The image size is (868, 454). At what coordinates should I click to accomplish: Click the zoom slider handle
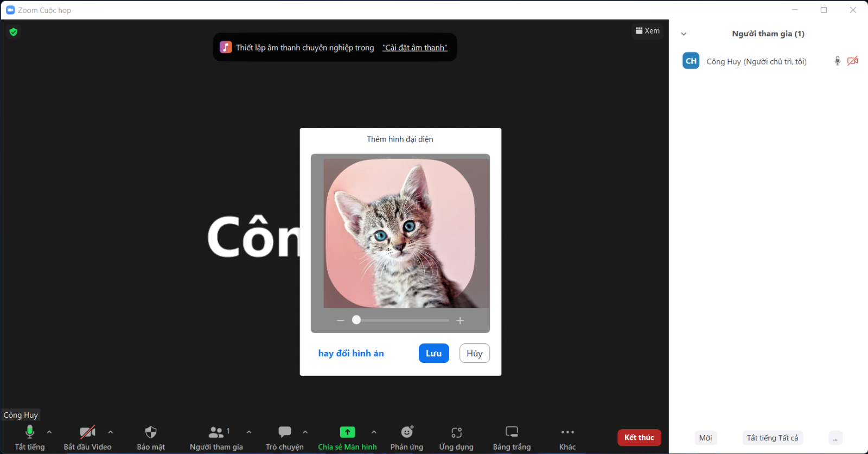click(356, 320)
